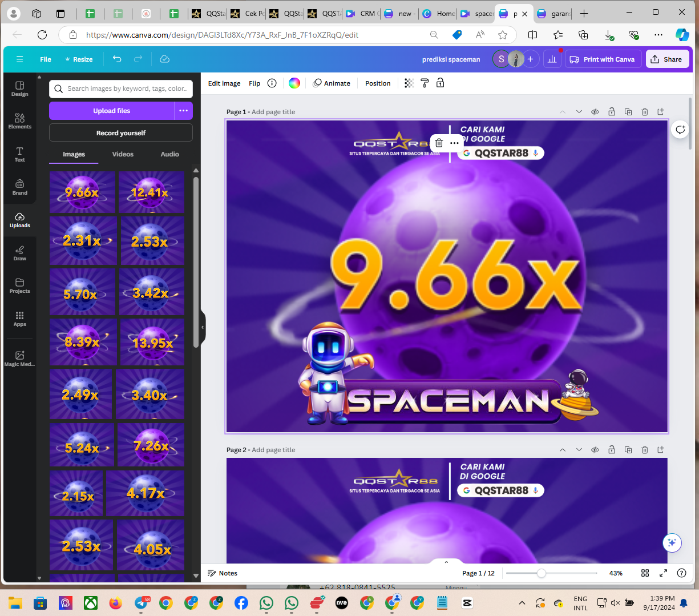Open grid view of all pages
Screen dimensions: 699x616
coord(645,573)
